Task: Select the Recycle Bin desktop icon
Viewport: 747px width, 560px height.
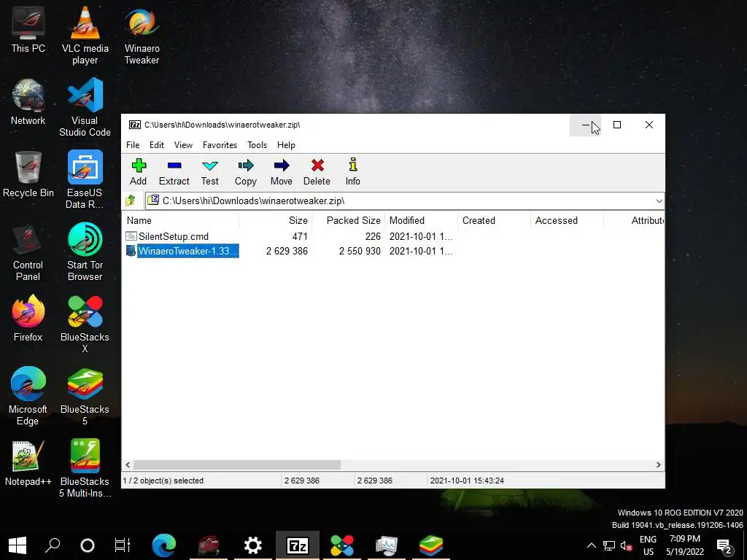Action: pos(28,175)
